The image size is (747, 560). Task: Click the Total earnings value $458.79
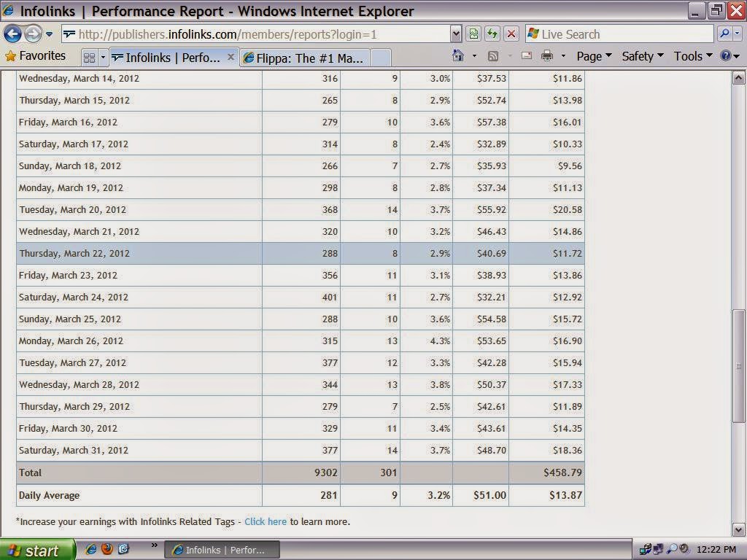coord(562,472)
